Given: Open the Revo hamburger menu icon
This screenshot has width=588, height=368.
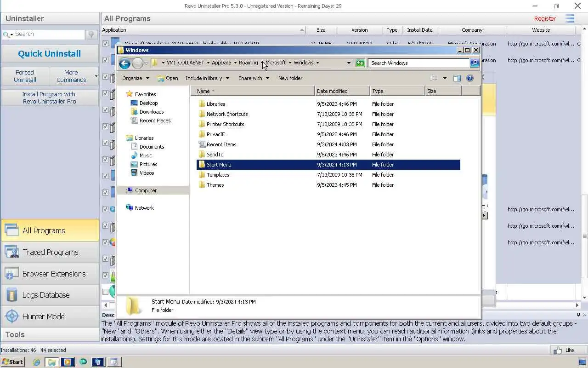Looking at the screenshot, I should click(570, 19).
